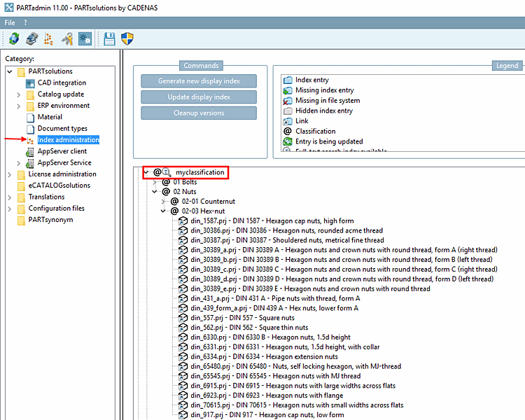Click the Index entry legend icon

[288, 80]
